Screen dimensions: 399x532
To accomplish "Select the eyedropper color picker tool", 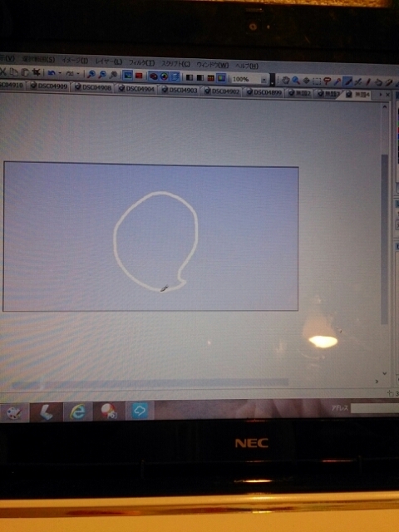I will click(337, 81).
